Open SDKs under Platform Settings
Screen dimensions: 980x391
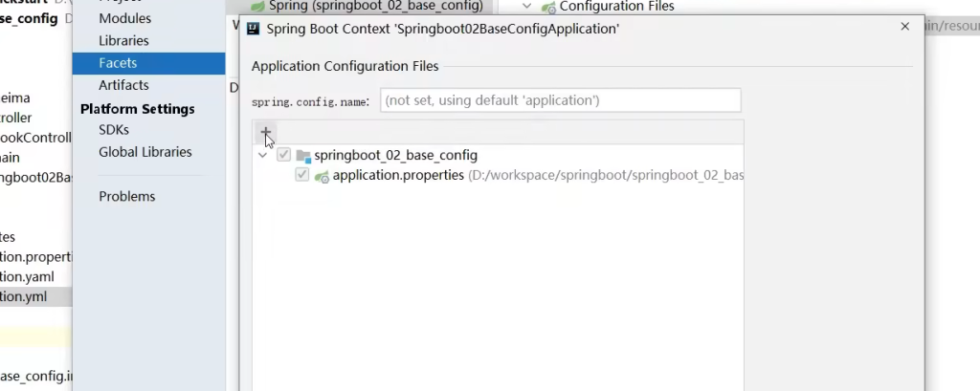coord(113,129)
